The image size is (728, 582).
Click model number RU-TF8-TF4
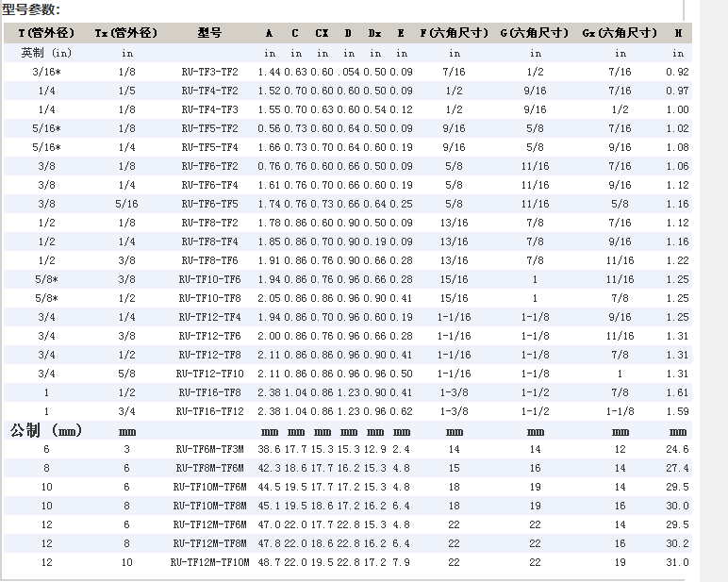click(x=209, y=242)
